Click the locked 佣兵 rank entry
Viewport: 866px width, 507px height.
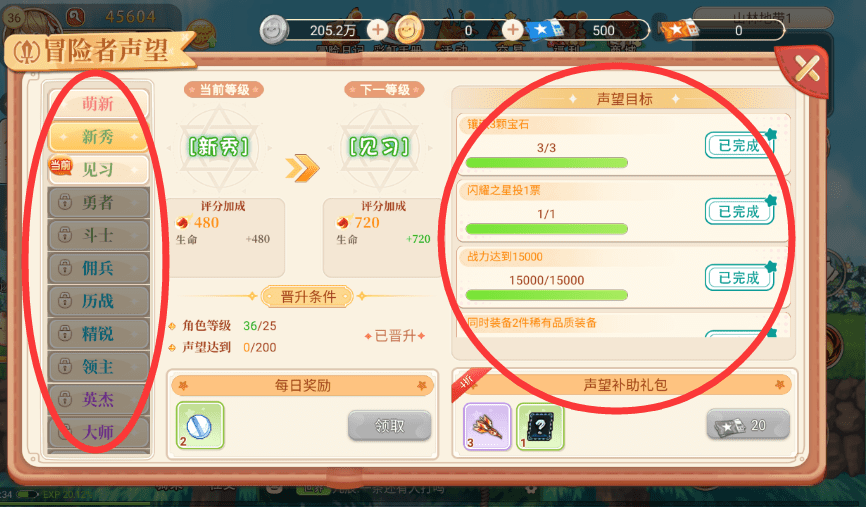(x=98, y=268)
